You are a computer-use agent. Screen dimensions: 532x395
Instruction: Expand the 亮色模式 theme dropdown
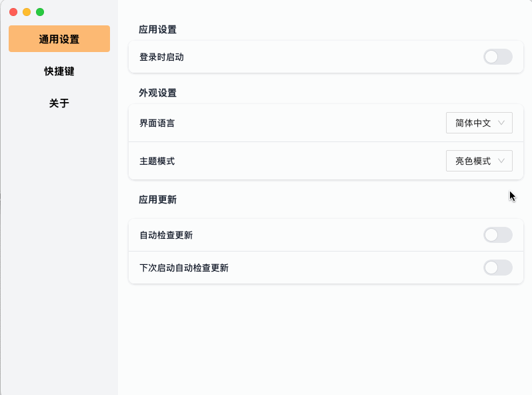(478, 161)
